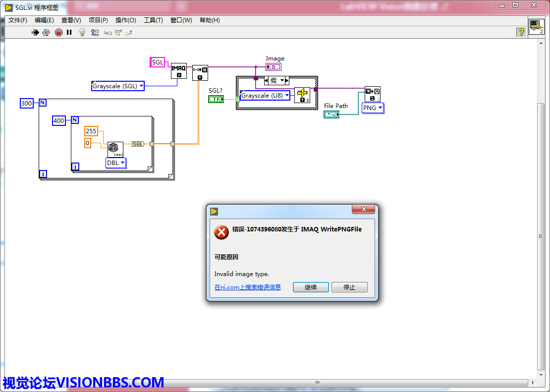Select the IMAQ ArrayToImage node

[x=200, y=73]
